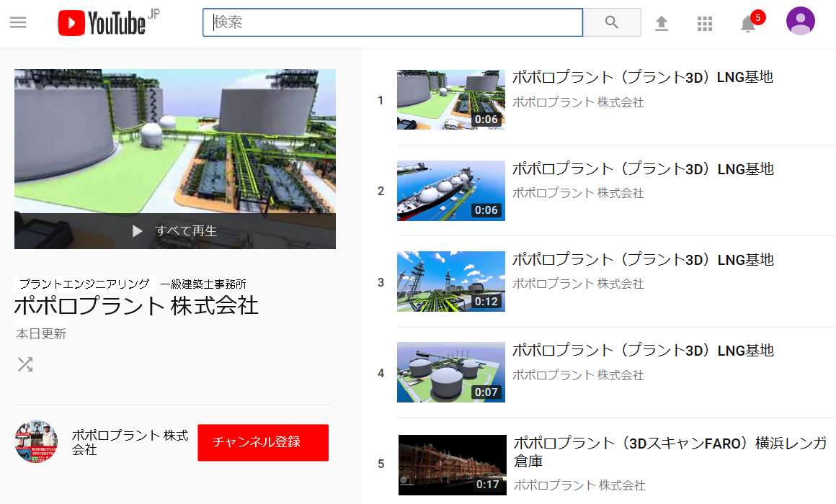Open ポポロプラント channel avatar

click(36, 441)
